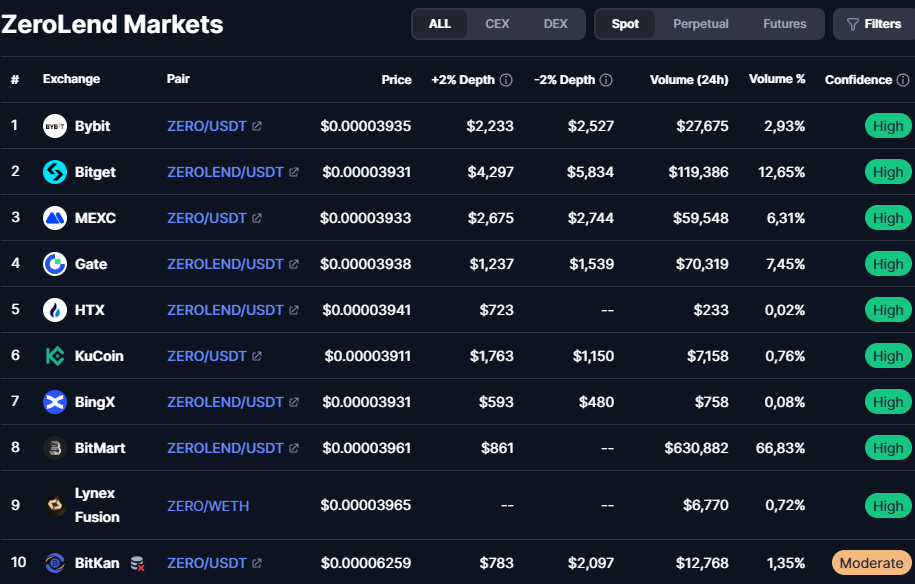Open the Gate ZEROLEND/USDT pair link
The height and width of the screenshot is (584, 915).
(225, 264)
